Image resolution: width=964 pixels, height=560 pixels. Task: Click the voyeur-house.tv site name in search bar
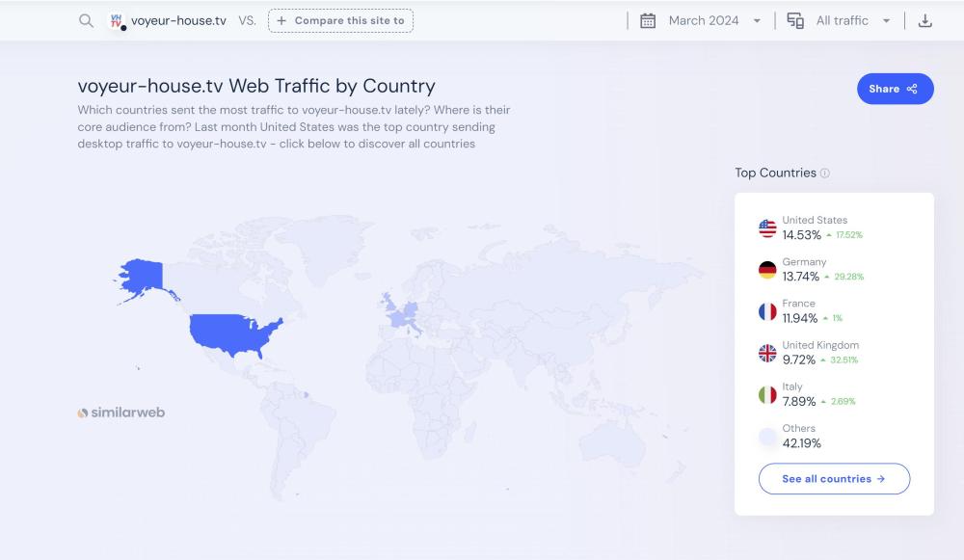(x=178, y=21)
